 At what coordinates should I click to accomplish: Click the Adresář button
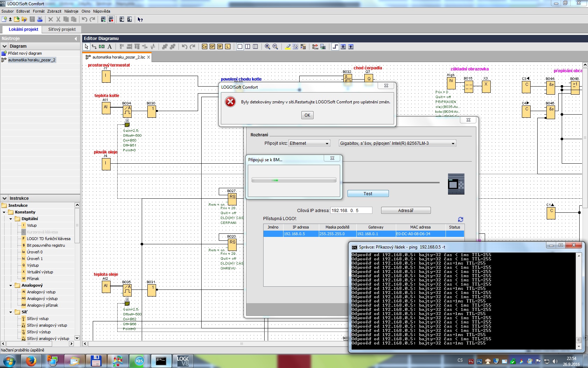[406, 211]
